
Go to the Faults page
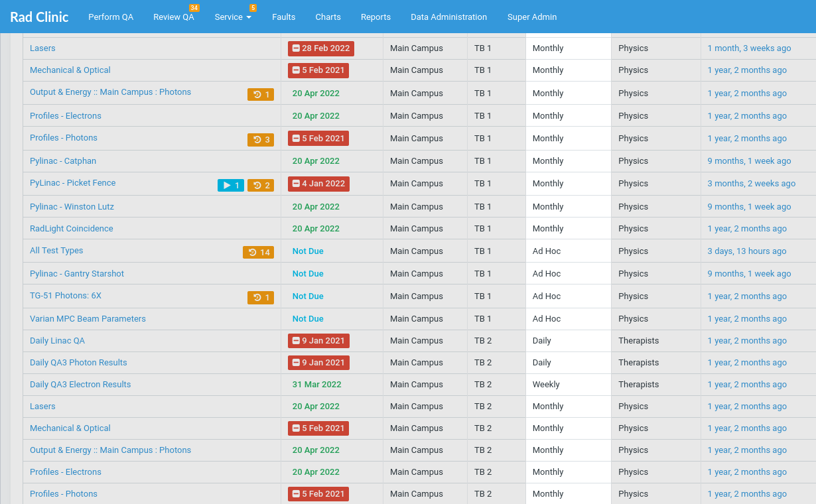[x=283, y=17]
